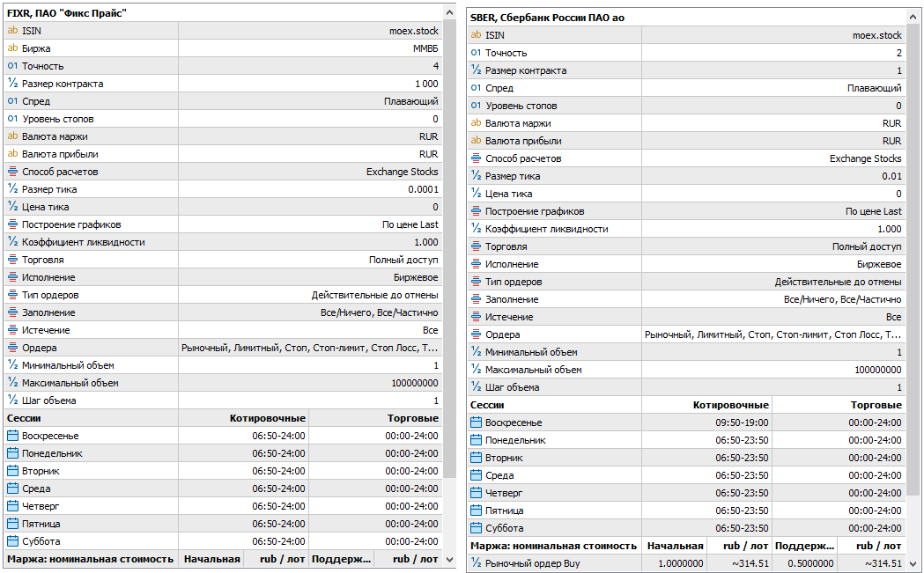Click the Валюта маржи icon in FIXR panel
Image resolution: width=924 pixels, height=573 pixels.
click(x=12, y=136)
